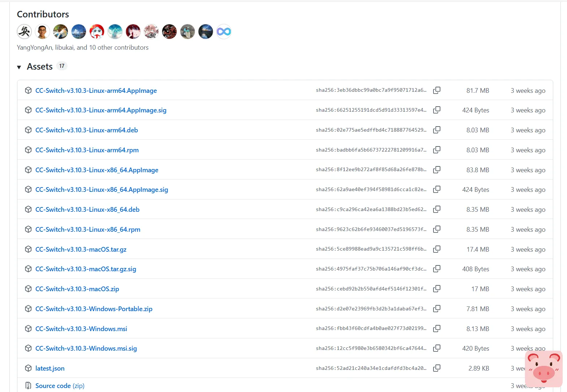Download CC-Switch-v3.10.3-Linux-arm64.rpm

(87, 150)
